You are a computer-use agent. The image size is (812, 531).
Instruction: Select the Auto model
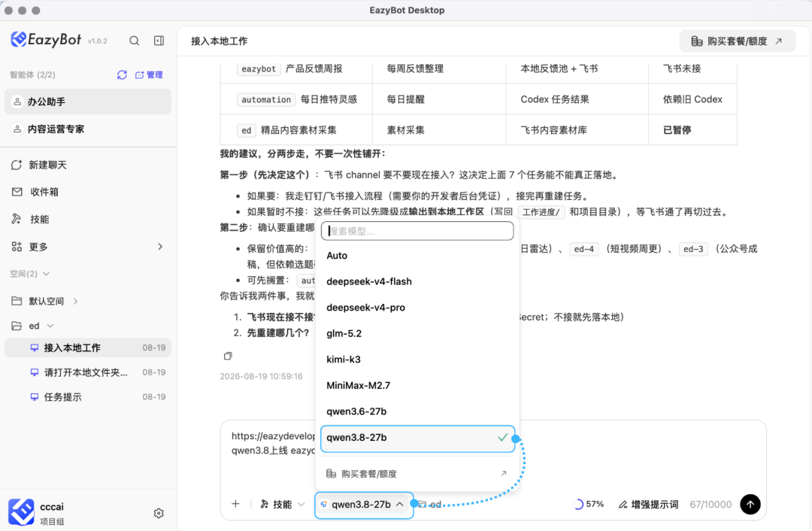click(x=417, y=256)
